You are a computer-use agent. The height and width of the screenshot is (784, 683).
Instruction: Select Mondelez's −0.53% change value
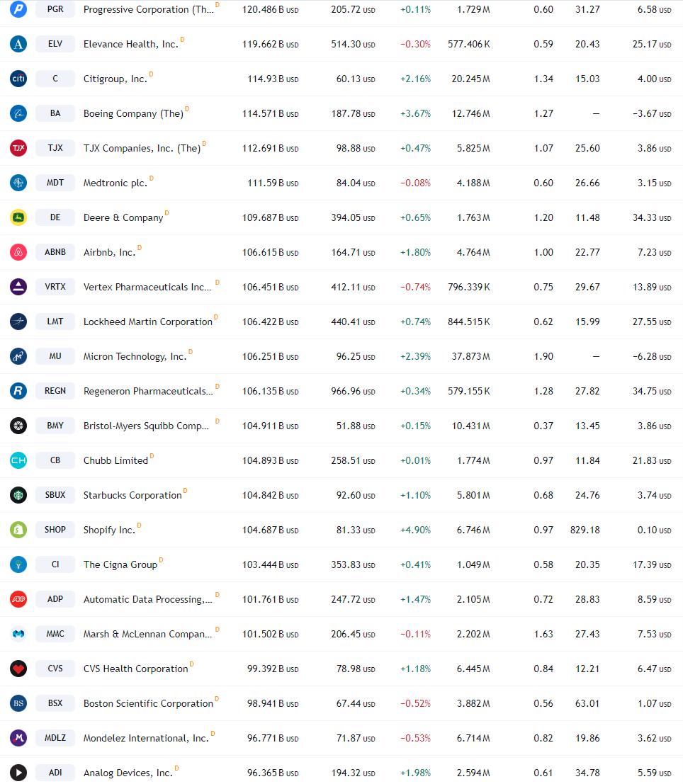tap(415, 738)
